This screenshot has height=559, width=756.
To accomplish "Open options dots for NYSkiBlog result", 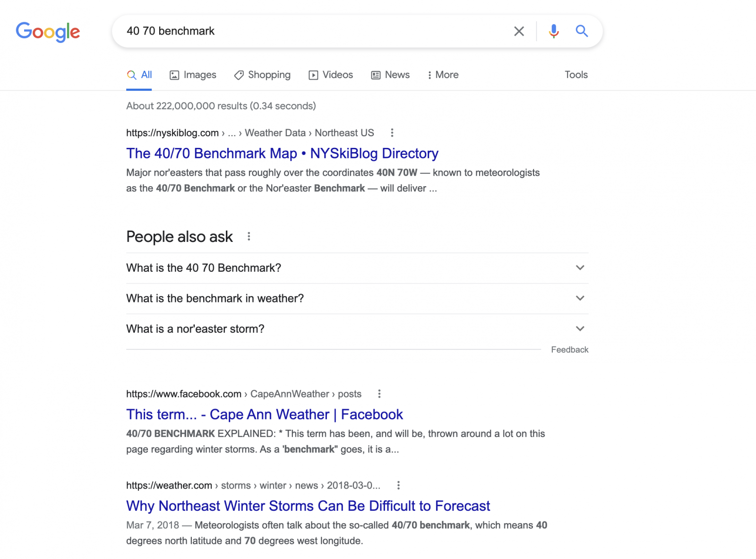I will [x=392, y=133].
